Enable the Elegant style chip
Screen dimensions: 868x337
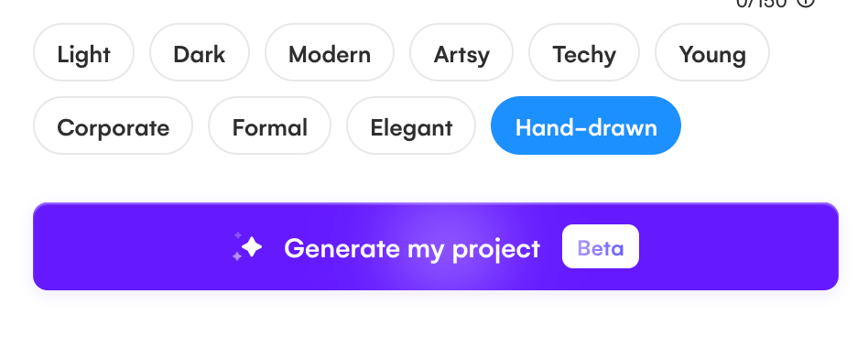point(411,125)
